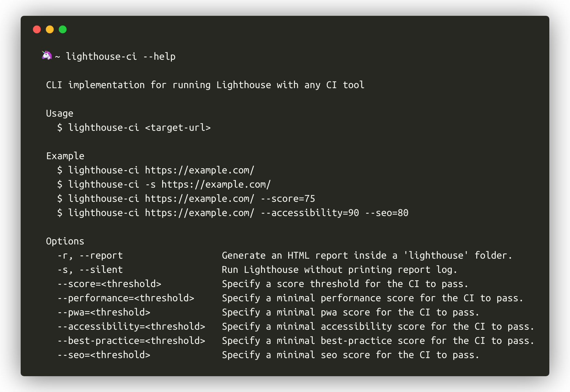Click the "Options" heading
Viewport: 570px width, 392px height.
tap(65, 241)
